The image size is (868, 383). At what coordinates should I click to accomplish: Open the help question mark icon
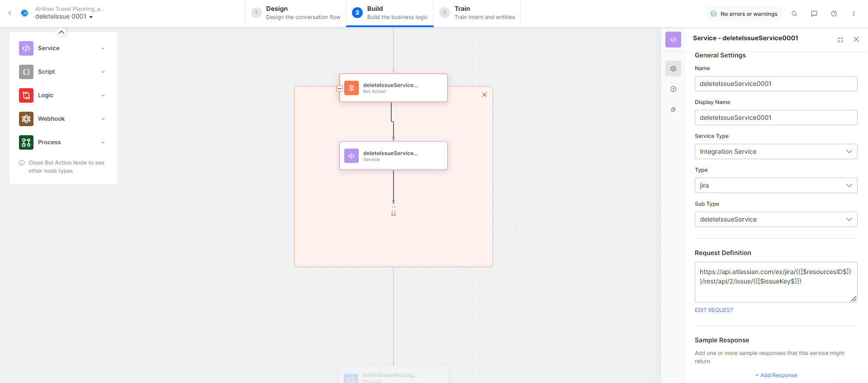pyautogui.click(x=834, y=14)
